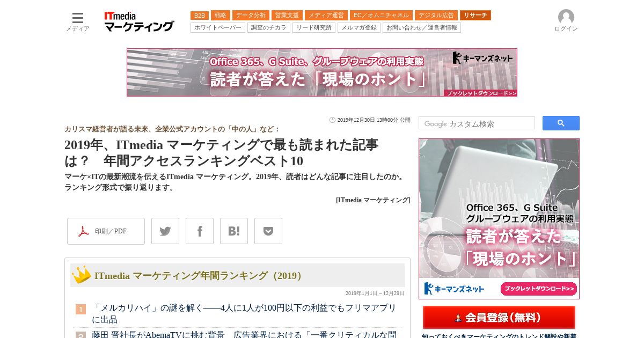This screenshot has height=338, width=644.
Task: Click the Google カスタム検索 field
Action: 477,123
